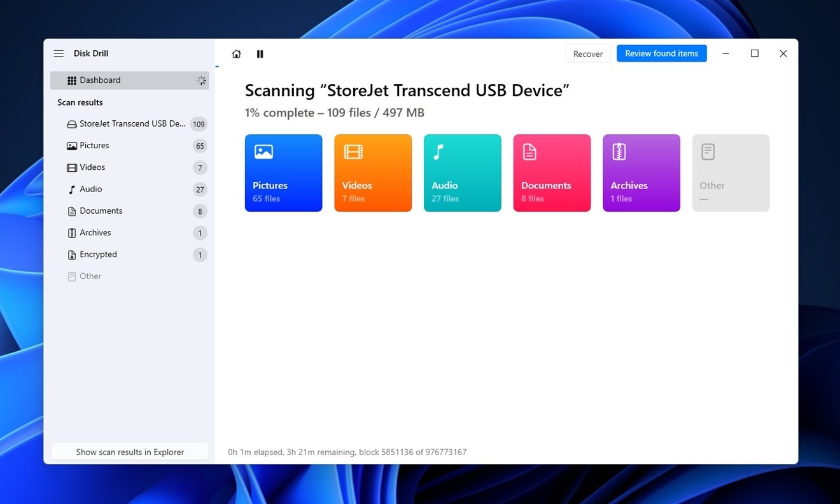
Task: Click the 8 count badge for Documents
Action: point(200,211)
